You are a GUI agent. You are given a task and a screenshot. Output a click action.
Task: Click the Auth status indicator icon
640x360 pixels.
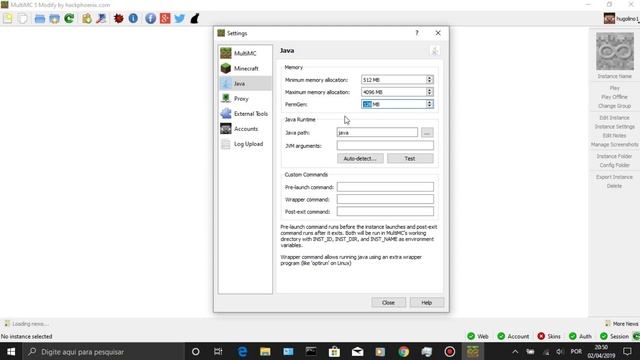(573, 336)
